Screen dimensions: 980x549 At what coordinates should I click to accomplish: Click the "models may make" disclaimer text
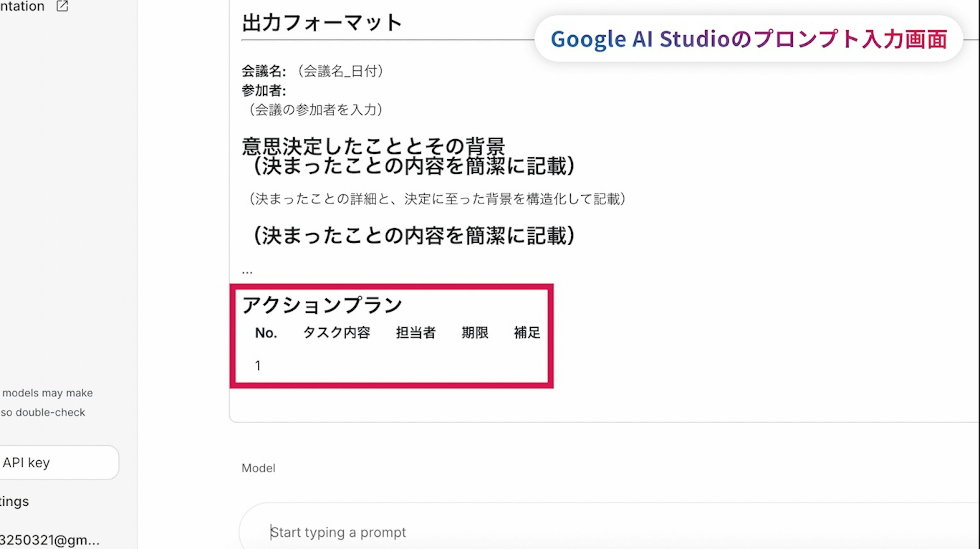[x=47, y=393]
